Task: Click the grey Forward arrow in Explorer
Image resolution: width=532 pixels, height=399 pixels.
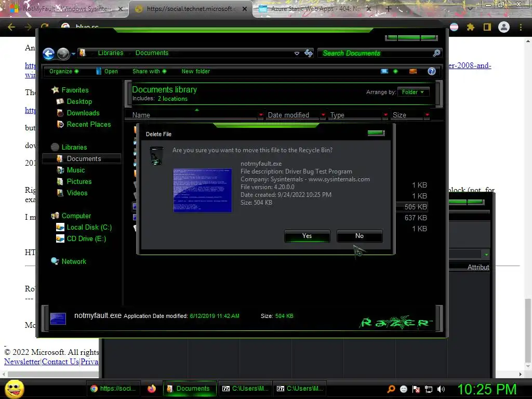Action: point(63,54)
